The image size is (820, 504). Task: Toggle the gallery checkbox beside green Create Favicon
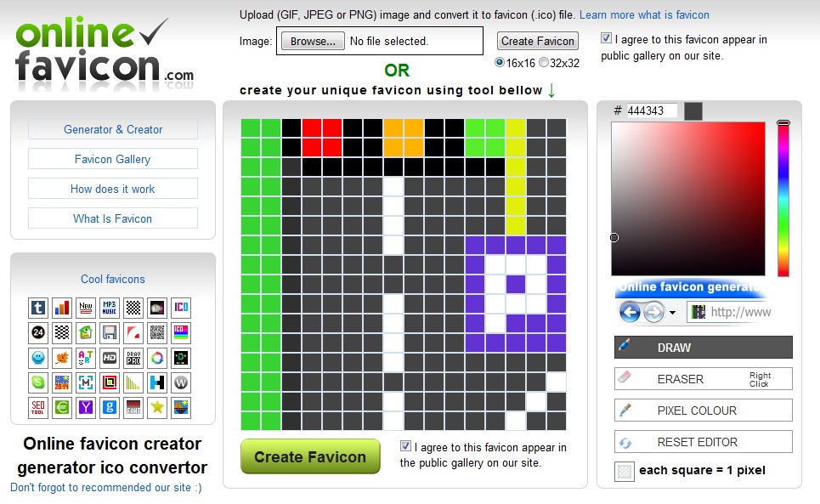click(x=405, y=446)
